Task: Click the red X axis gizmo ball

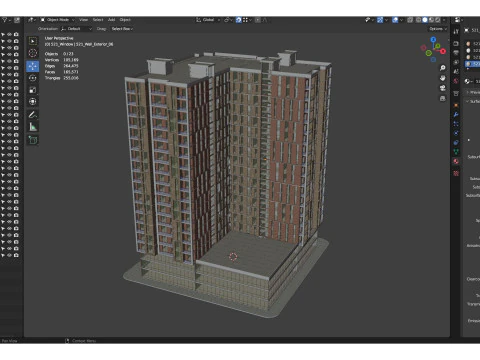Action: click(443, 51)
